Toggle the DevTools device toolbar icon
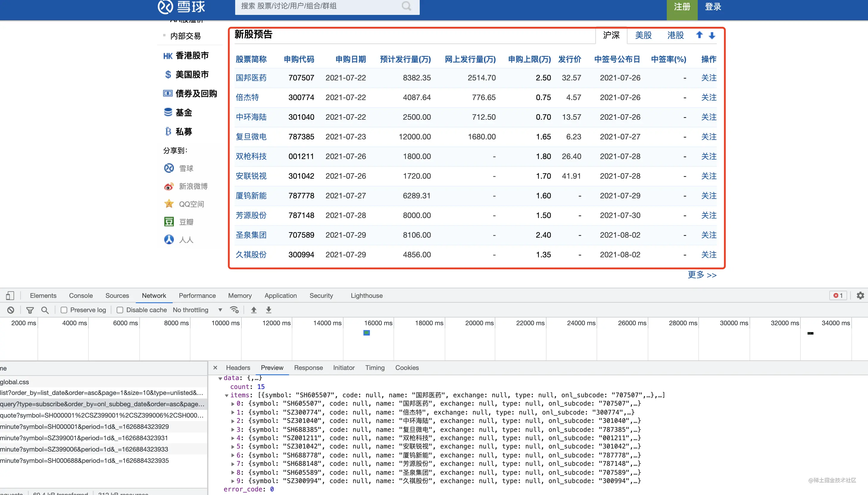This screenshot has height=495, width=868. tap(10, 295)
